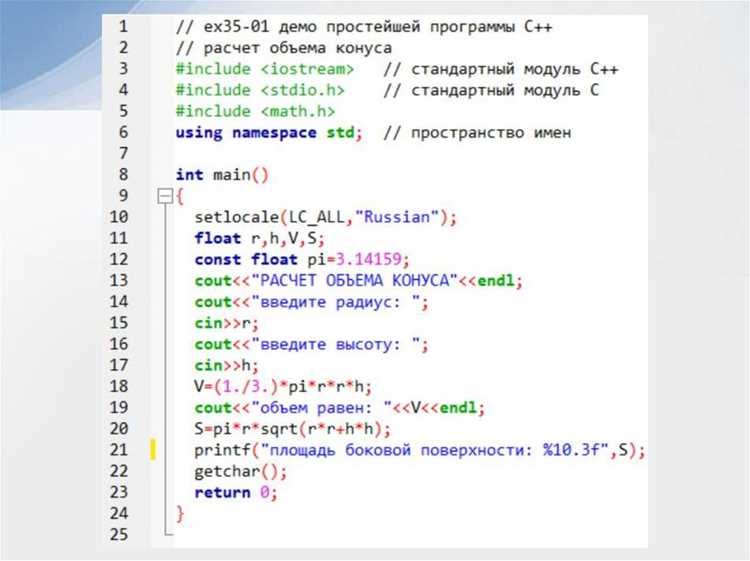Click line number 25 in the gutter
Image resolution: width=750 pixels, height=561 pixels.
pos(119,534)
